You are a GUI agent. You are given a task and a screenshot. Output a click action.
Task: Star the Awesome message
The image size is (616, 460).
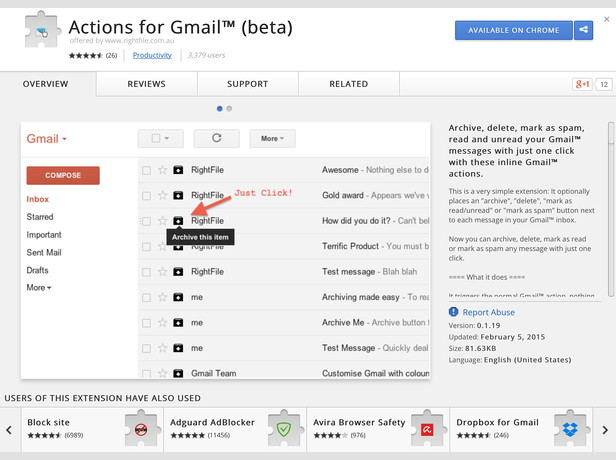click(162, 170)
